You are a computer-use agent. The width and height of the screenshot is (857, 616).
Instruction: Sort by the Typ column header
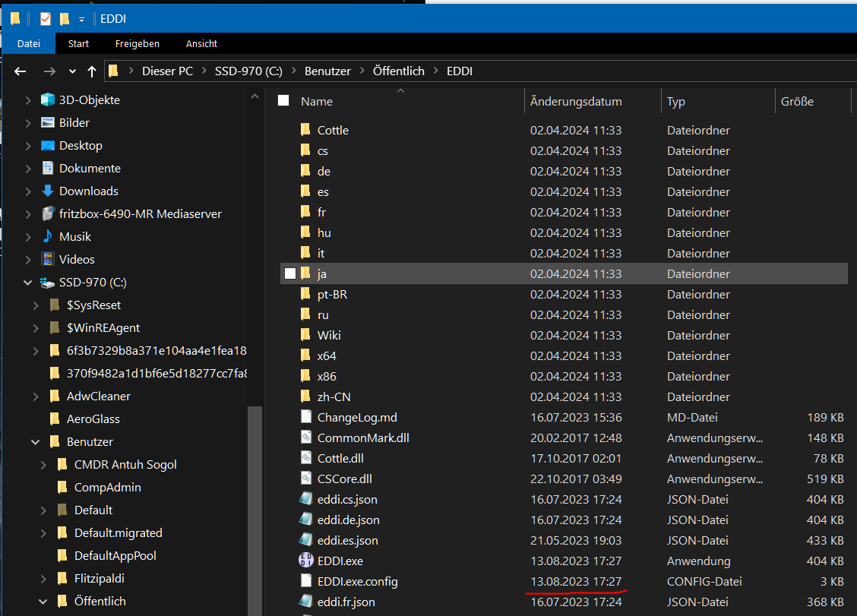[675, 102]
